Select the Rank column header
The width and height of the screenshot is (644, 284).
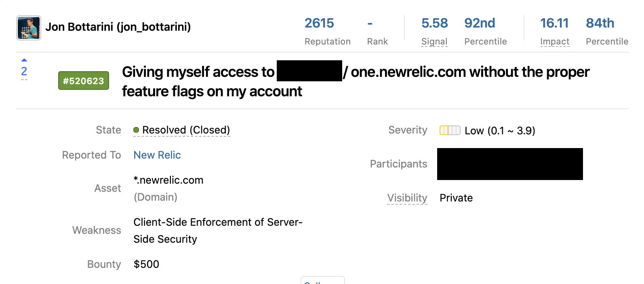(x=377, y=41)
